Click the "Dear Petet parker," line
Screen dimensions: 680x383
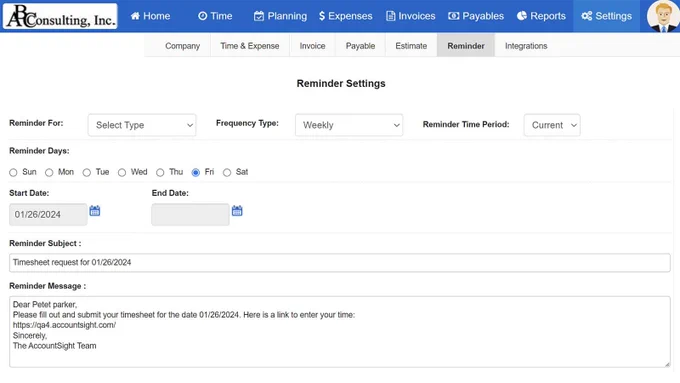coord(45,304)
